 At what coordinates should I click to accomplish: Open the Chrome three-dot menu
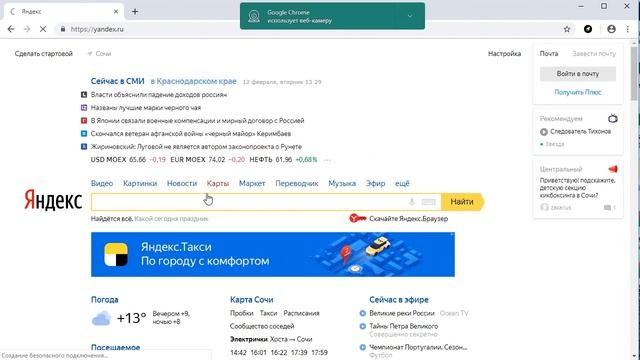[x=628, y=29]
